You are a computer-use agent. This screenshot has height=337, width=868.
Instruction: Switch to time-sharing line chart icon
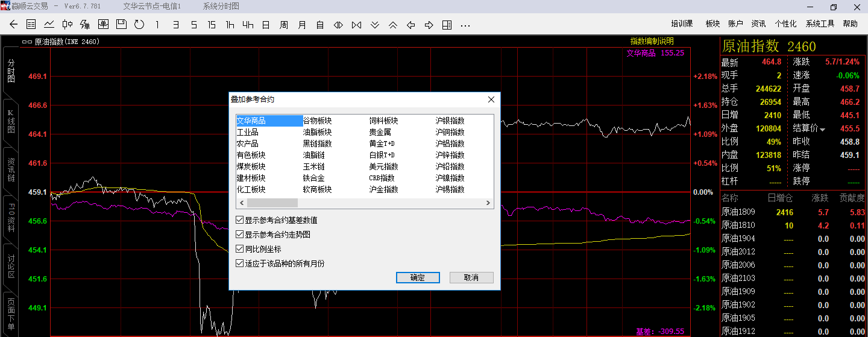tap(49, 25)
